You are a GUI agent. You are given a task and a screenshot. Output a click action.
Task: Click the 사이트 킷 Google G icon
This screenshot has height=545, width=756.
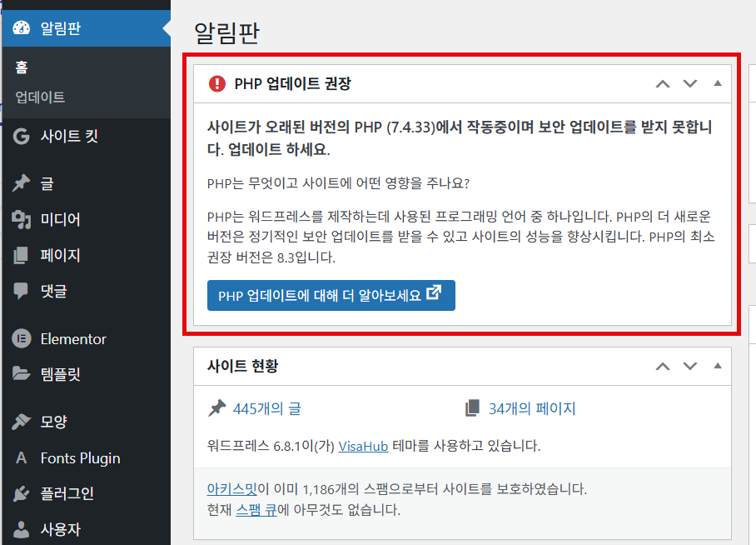pyautogui.click(x=21, y=136)
